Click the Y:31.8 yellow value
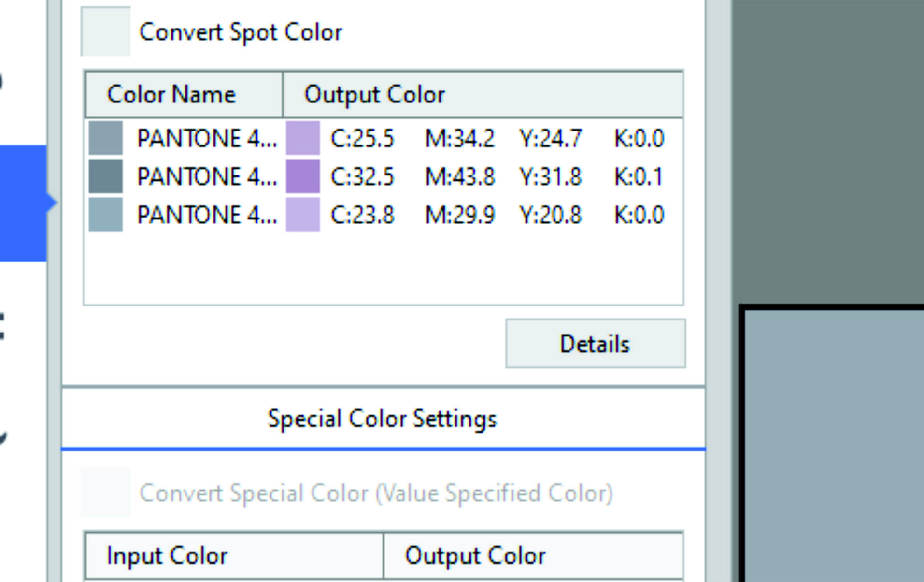Viewport: 924px width, 582px height. [551, 176]
